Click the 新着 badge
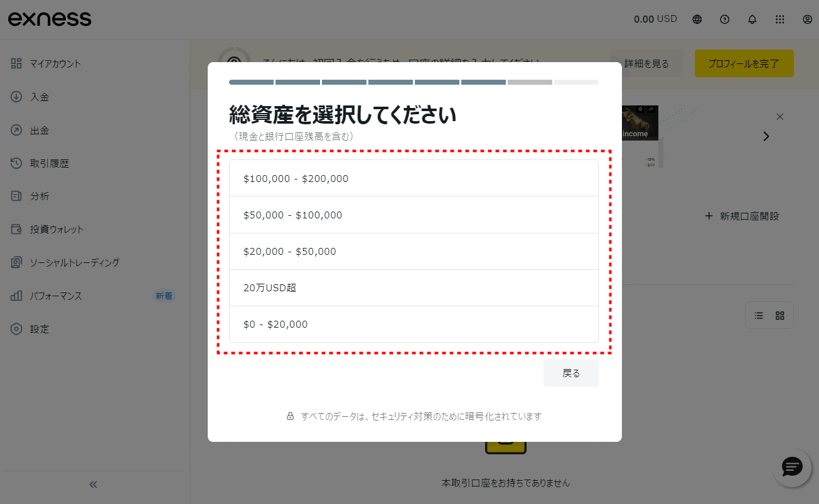Image resolution: width=819 pixels, height=504 pixels. pos(164,296)
